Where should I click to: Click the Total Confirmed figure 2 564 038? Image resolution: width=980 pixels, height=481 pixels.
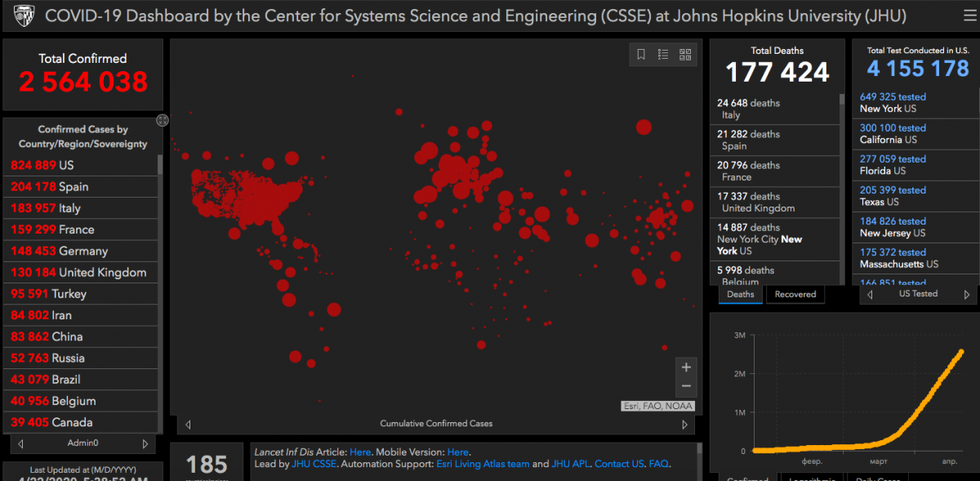pos(83,82)
